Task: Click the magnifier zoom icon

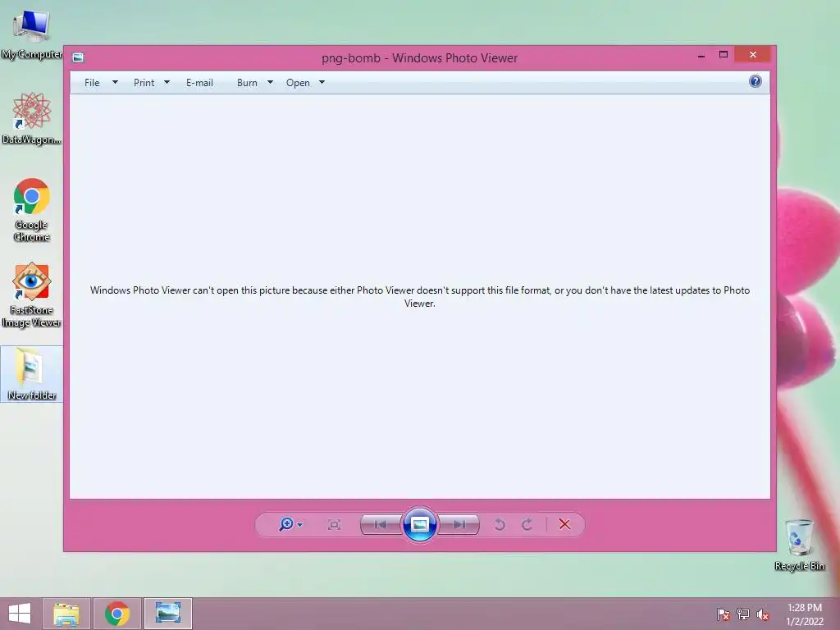Action: pyautogui.click(x=286, y=524)
